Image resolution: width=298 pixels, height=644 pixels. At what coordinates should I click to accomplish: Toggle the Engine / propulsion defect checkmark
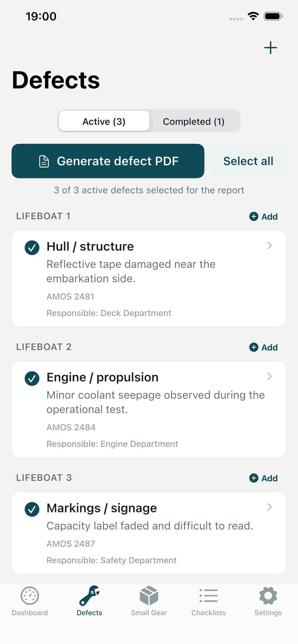32,379
